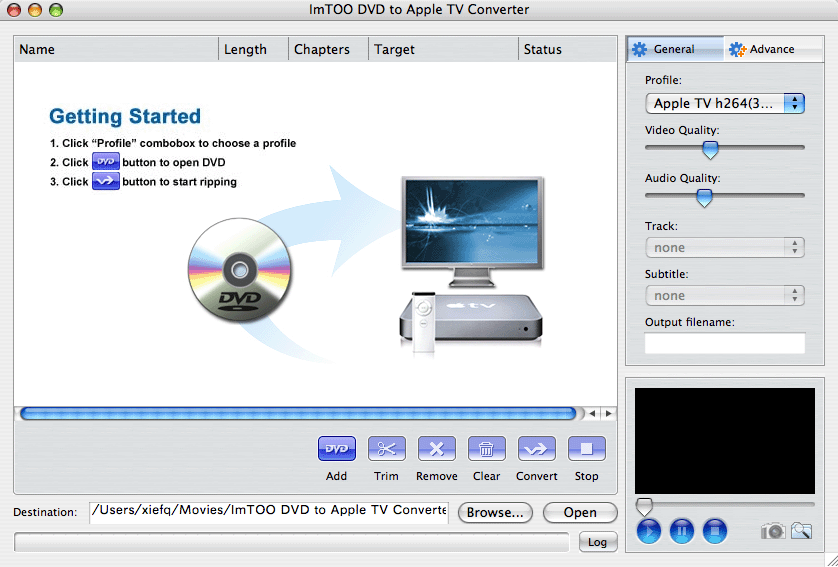
Task: Click the Clear trash can icon
Action: 486,449
